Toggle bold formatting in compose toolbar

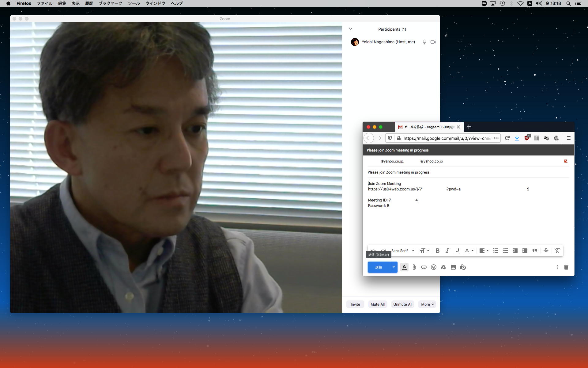438,251
